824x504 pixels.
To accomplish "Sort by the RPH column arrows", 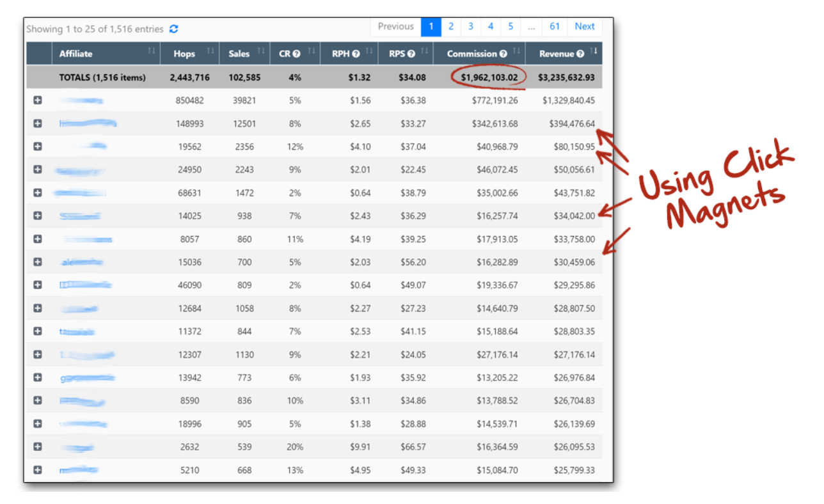I will (x=370, y=51).
